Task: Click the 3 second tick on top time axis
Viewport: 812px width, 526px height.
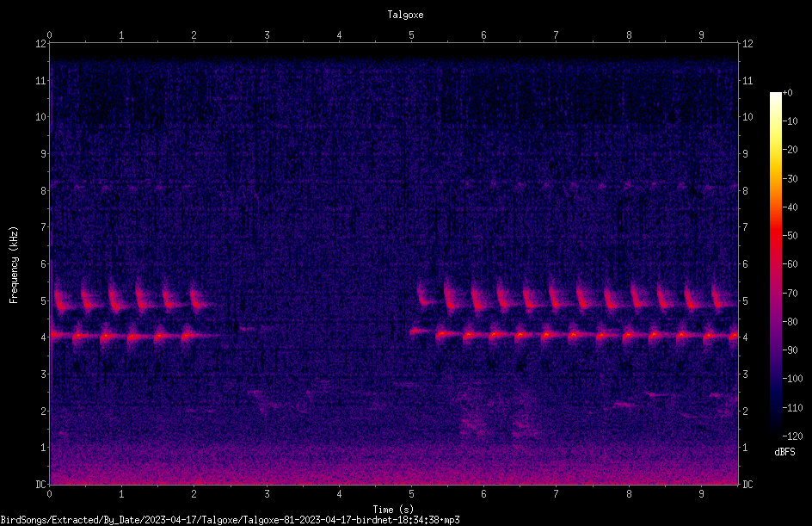Action: [x=267, y=35]
